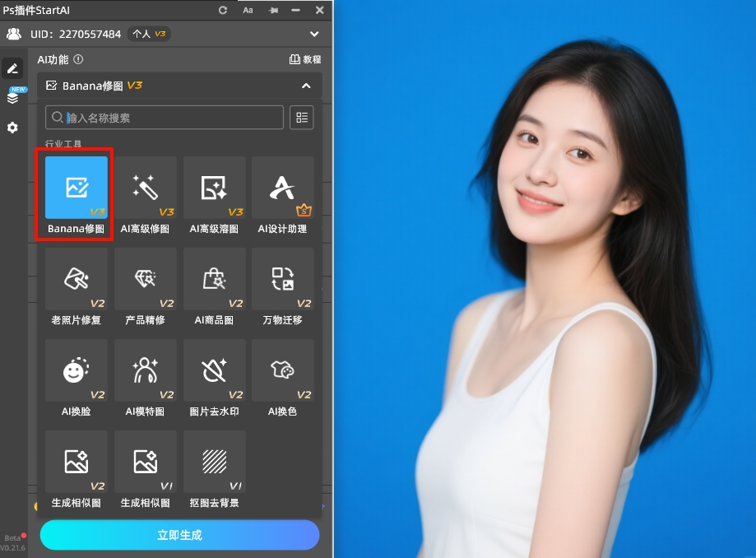Click the 立即生成 generate button
Screen dimensions: 756x558
click(x=179, y=535)
